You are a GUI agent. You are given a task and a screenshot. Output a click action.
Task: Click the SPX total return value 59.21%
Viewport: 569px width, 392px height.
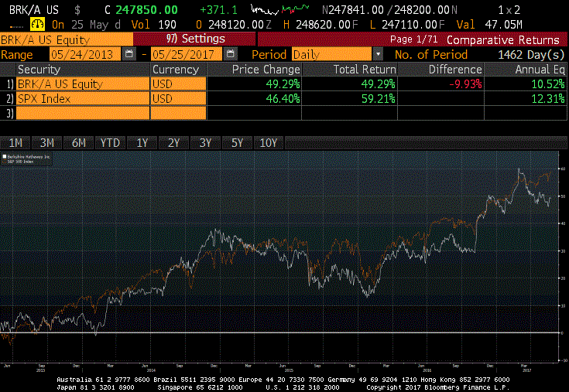[378, 98]
